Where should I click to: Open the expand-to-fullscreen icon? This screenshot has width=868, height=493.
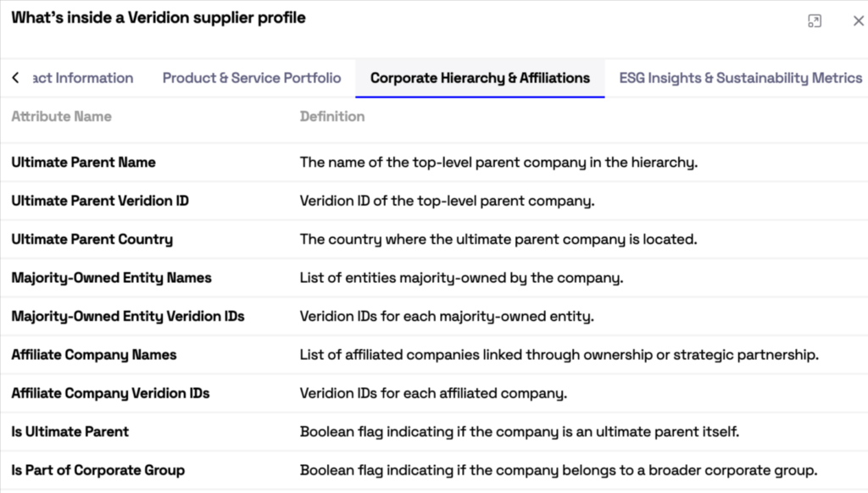click(x=815, y=20)
